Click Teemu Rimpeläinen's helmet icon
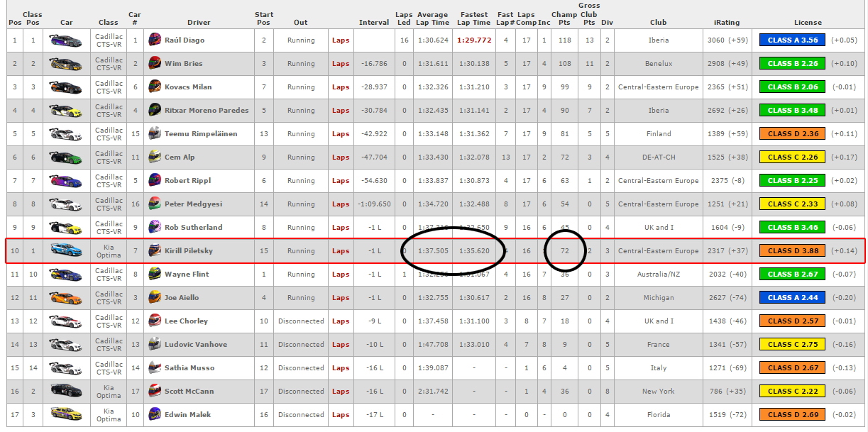The image size is (868, 432). tap(154, 134)
